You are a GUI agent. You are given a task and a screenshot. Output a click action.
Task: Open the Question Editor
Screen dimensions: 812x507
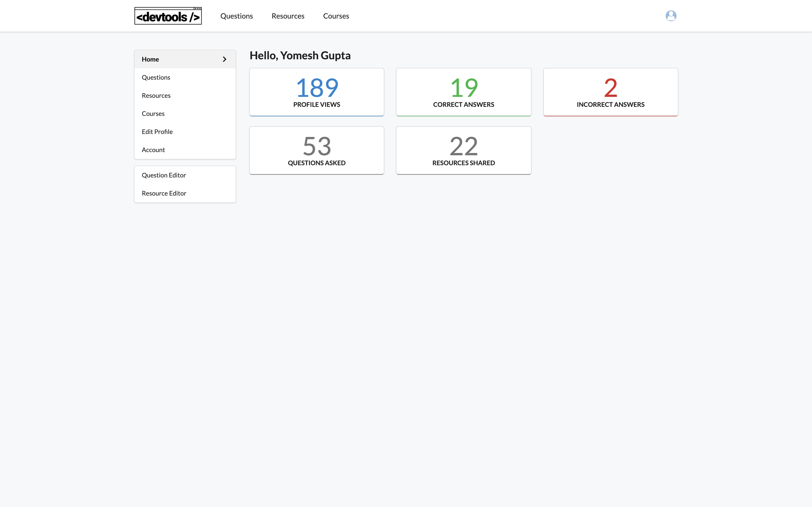tap(164, 175)
